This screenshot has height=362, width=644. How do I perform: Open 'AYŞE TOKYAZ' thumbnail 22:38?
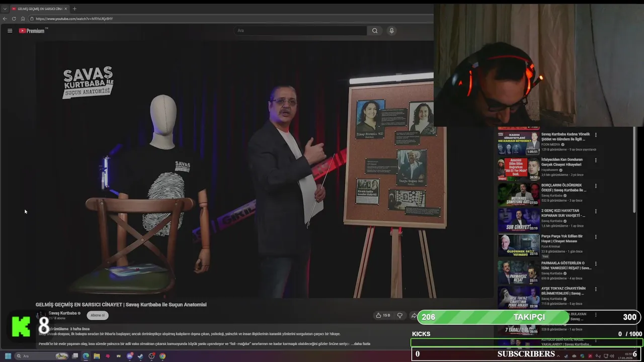(518, 298)
